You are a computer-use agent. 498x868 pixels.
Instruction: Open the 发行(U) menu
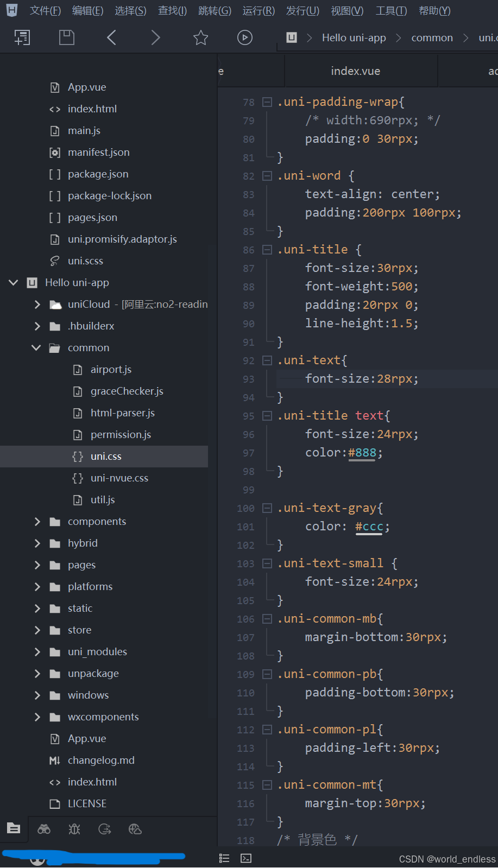pyautogui.click(x=302, y=11)
